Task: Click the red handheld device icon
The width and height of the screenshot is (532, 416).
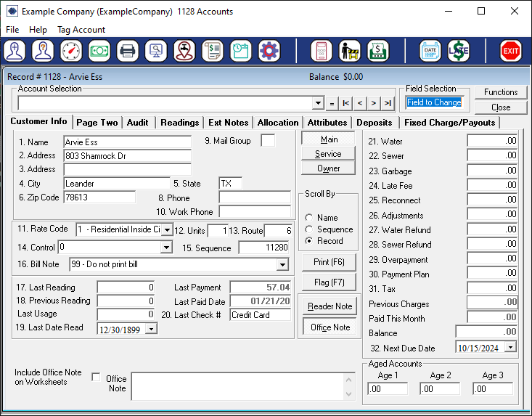Action: [322, 52]
